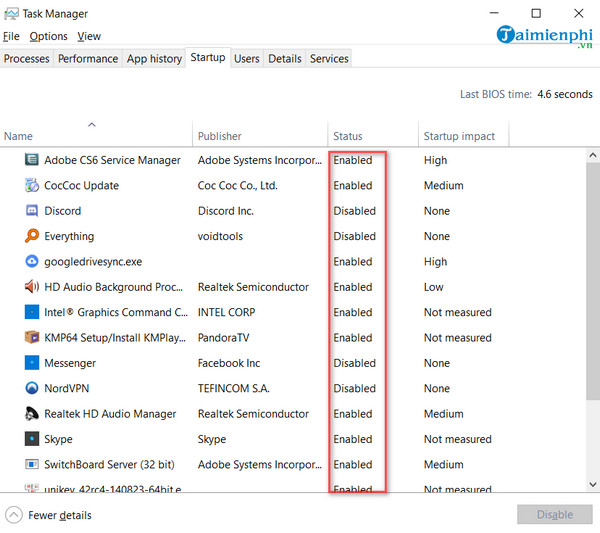This screenshot has height=533, width=600.
Task: Sort by the Publisher column header
Action: 260,136
